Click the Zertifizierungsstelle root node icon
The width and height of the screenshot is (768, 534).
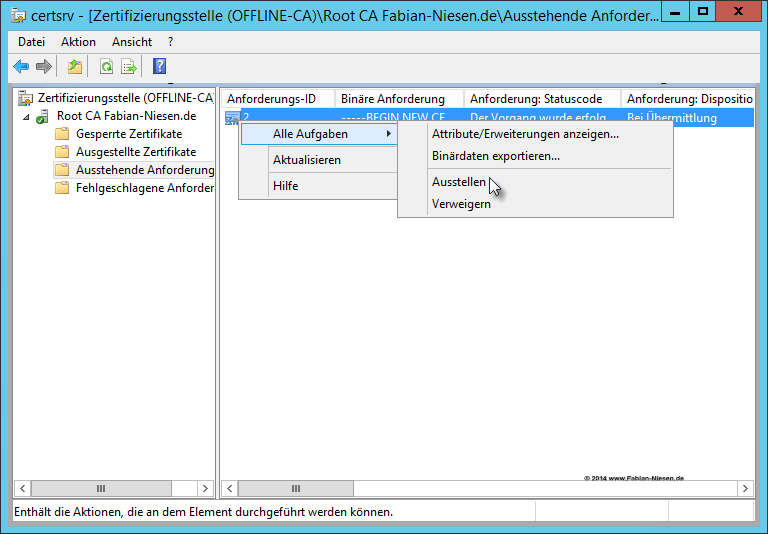[25, 98]
